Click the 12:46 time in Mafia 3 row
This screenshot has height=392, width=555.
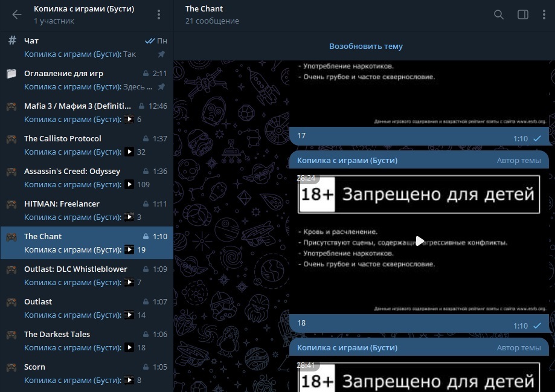coord(158,106)
